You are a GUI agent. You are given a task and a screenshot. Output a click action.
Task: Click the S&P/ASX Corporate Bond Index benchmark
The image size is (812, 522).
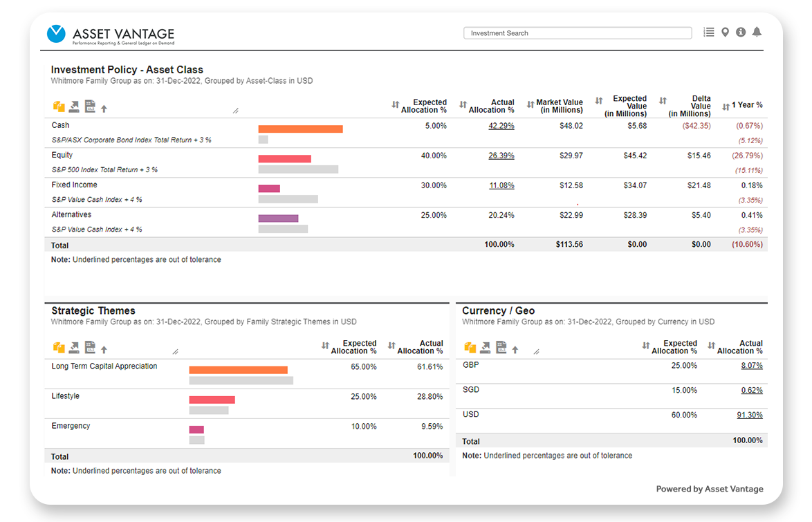[131, 140]
